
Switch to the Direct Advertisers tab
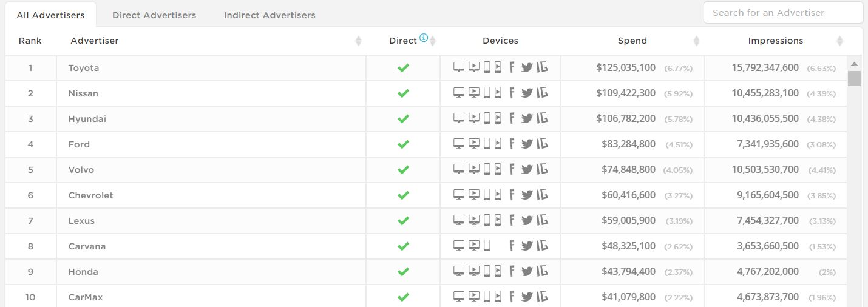click(154, 15)
